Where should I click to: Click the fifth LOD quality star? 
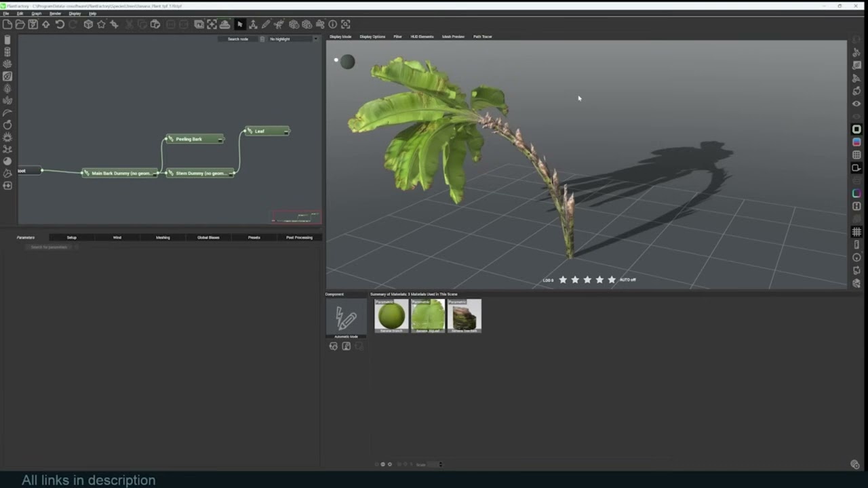[x=612, y=279]
